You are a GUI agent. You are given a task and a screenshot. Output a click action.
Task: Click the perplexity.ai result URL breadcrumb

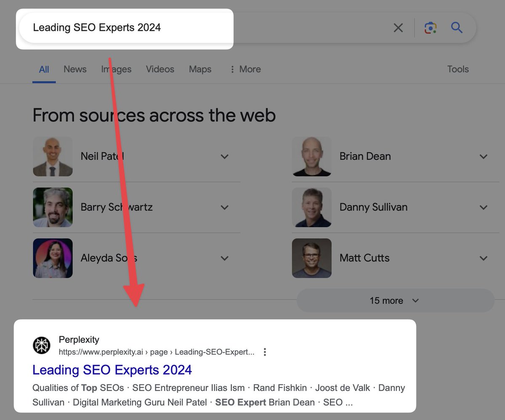(157, 352)
